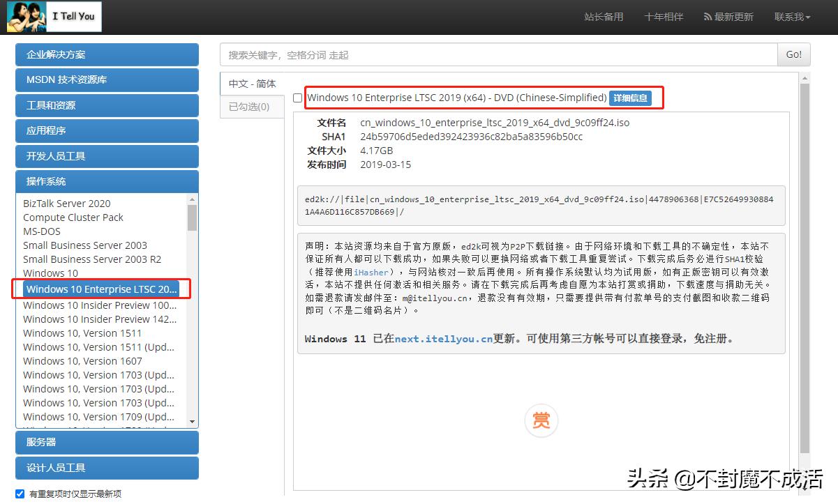
Task: Expand the 服务器 category panel
Action: [107, 442]
